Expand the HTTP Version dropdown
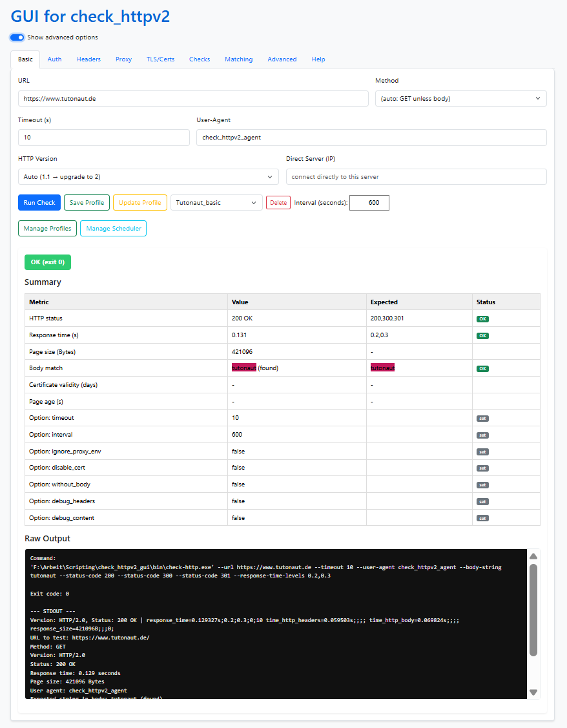 (x=148, y=176)
